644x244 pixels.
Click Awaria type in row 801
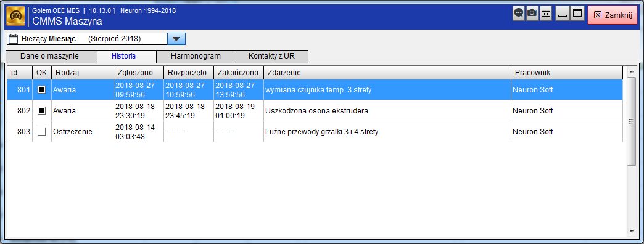(83, 89)
